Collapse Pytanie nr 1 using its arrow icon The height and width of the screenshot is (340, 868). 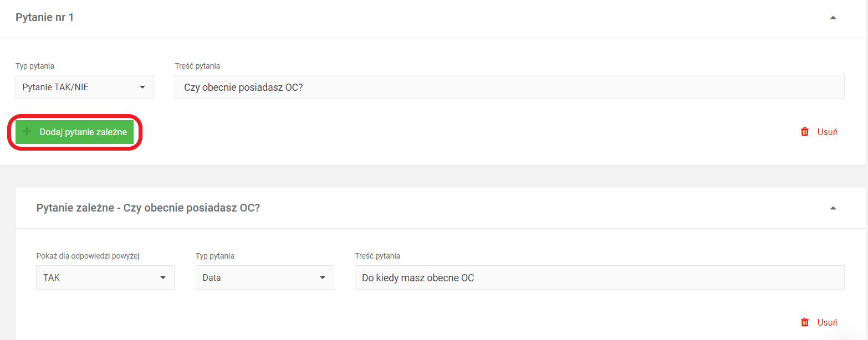833,18
